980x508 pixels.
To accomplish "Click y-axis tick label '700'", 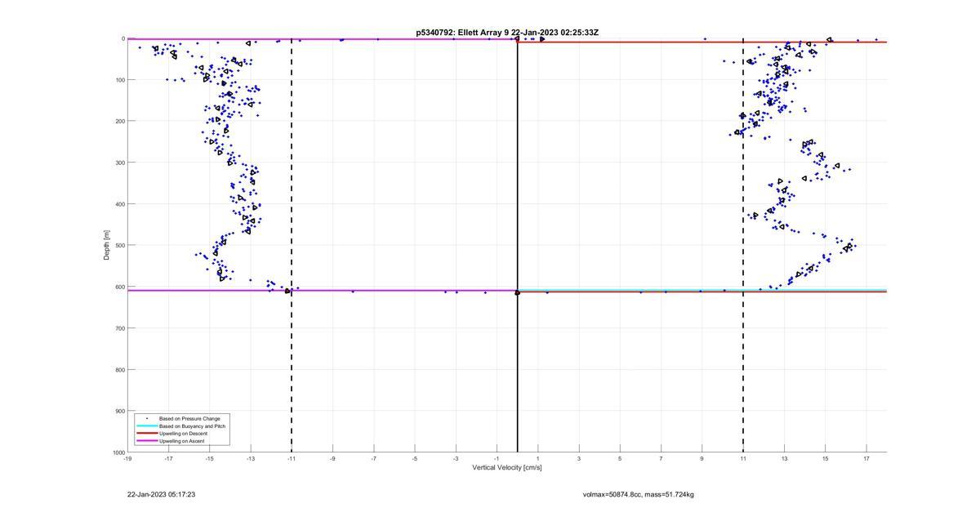I will 119,328.
